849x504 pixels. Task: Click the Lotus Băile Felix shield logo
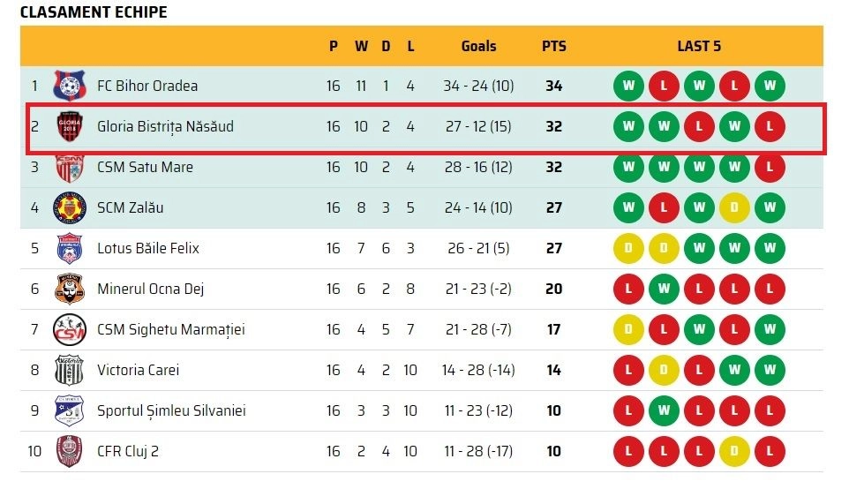click(70, 248)
